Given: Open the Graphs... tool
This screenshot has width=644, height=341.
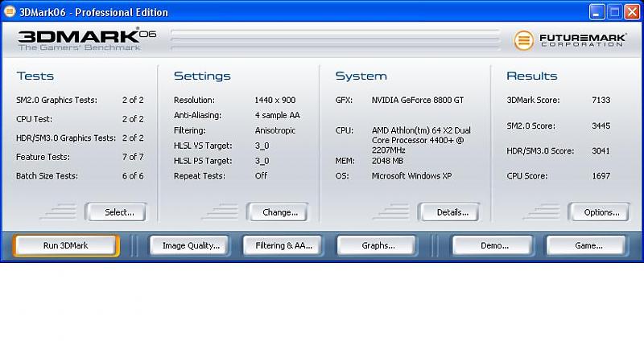Looking at the screenshot, I should pos(376,245).
